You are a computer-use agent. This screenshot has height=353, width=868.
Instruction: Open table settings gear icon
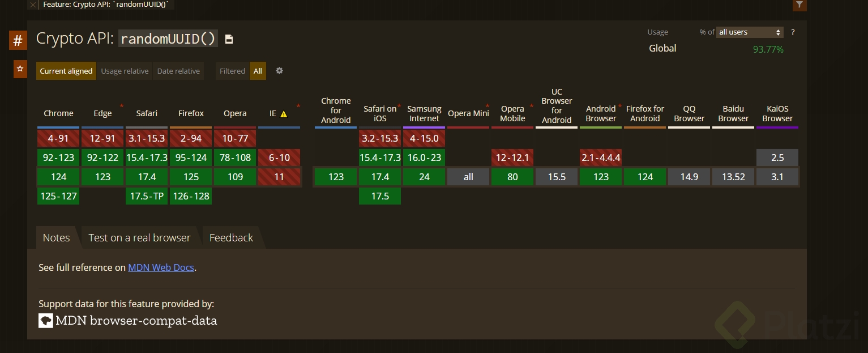(279, 71)
